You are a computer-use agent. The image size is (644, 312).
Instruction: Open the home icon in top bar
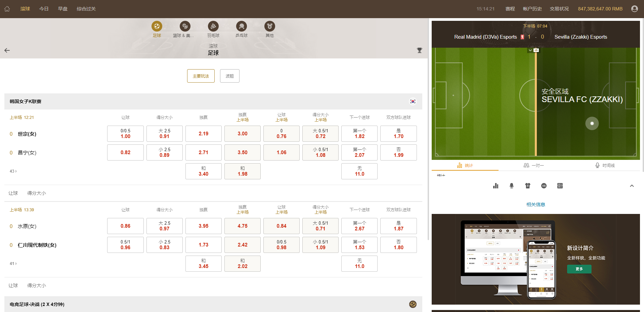click(x=7, y=9)
